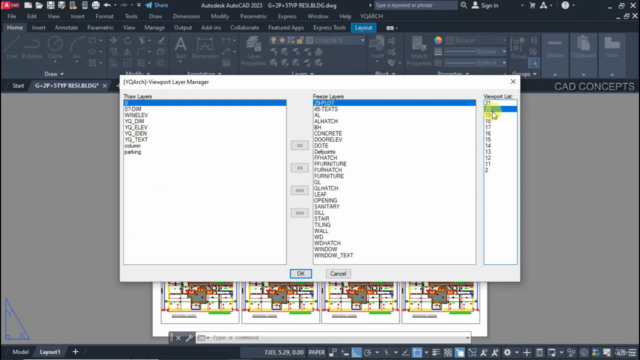The image size is (640, 360).
Task: Open the CONCRETE layer dropdown
Action: [x=362, y=40]
